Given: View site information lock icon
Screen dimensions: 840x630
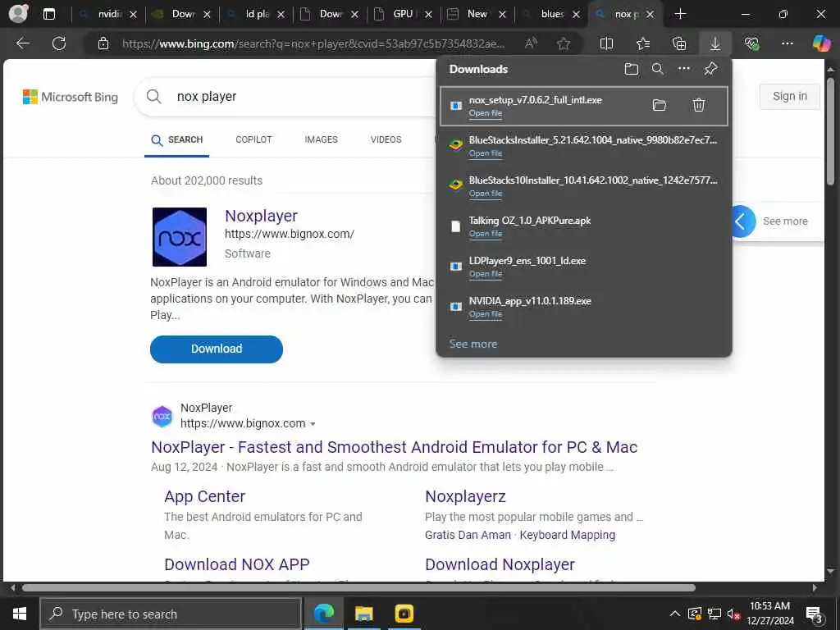Looking at the screenshot, I should (x=103, y=43).
